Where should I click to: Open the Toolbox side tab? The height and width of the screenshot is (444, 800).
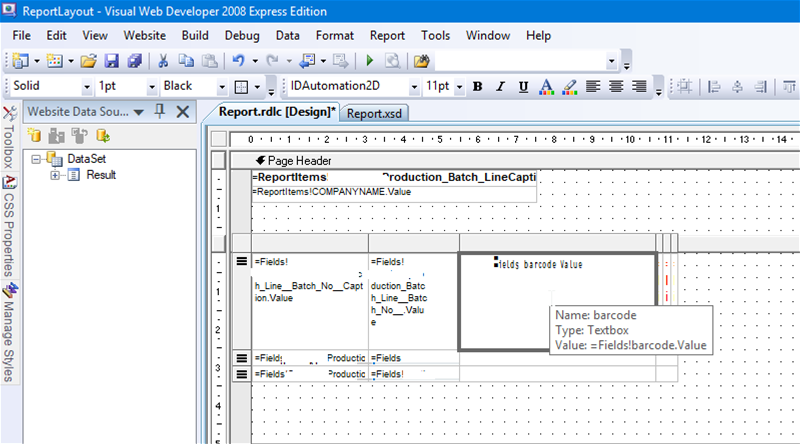pyautogui.click(x=9, y=137)
